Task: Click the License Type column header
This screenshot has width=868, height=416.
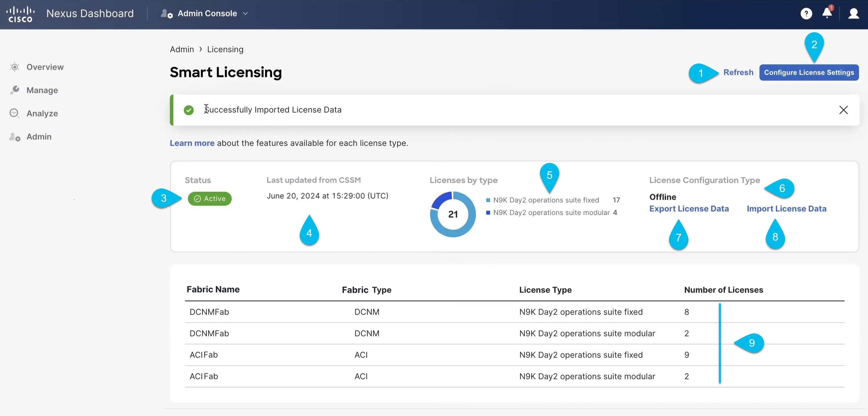Action: (x=545, y=290)
